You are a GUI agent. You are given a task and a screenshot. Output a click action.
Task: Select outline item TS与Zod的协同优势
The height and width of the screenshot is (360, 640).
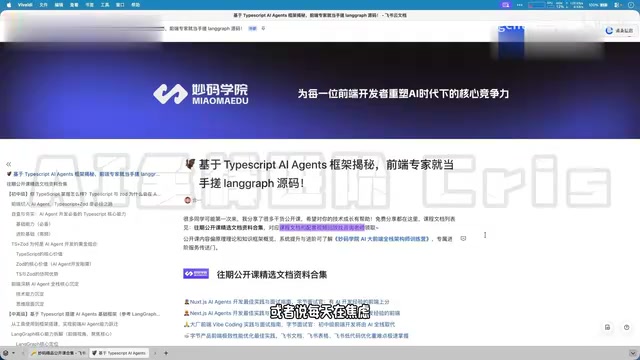pyautogui.click(x=37, y=274)
